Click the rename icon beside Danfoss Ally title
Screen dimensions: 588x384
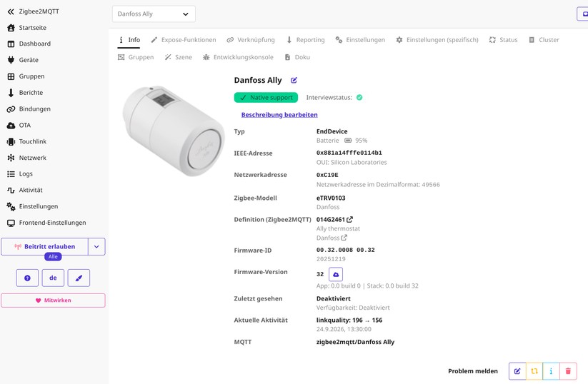pos(294,80)
